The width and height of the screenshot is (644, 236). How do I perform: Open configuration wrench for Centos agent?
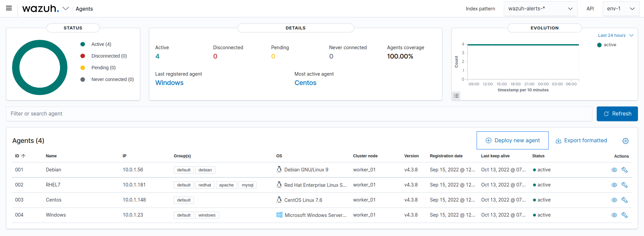[625, 200]
